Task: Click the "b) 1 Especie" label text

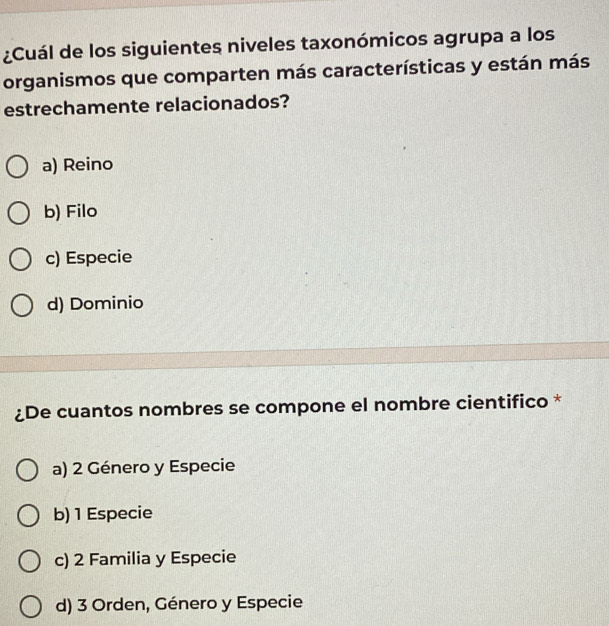Action: (103, 514)
